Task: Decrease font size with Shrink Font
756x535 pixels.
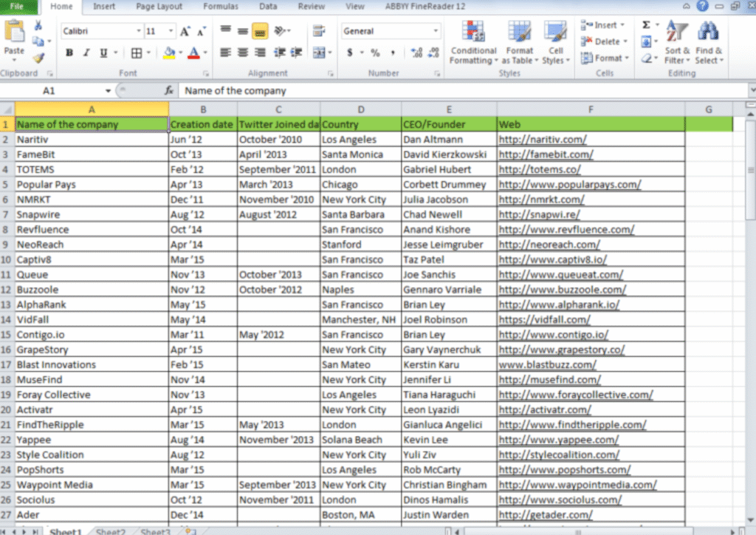Action: [202, 31]
